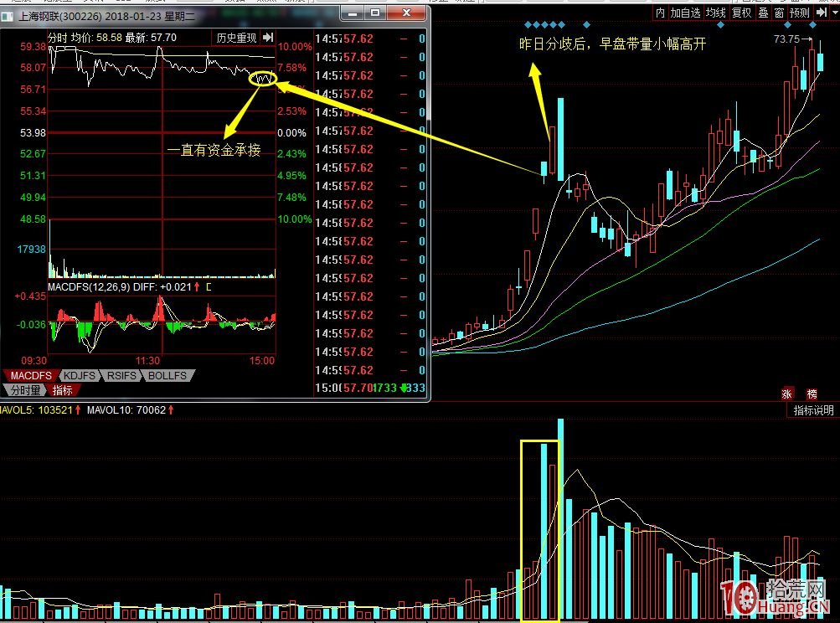Toggle 预测 prediction mode
Viewport: 840px width, 623px height.
click(799, 13)
